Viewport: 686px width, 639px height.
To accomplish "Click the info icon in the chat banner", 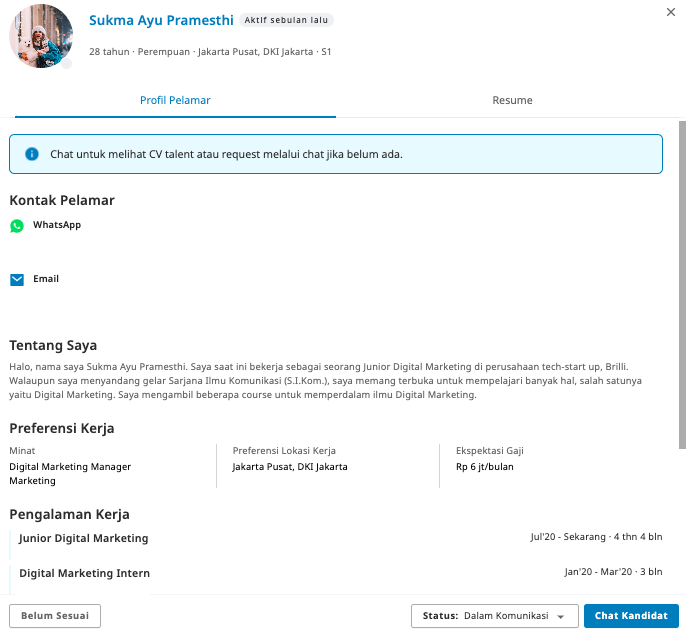I will pyautogui.click(x=32, y=154).
